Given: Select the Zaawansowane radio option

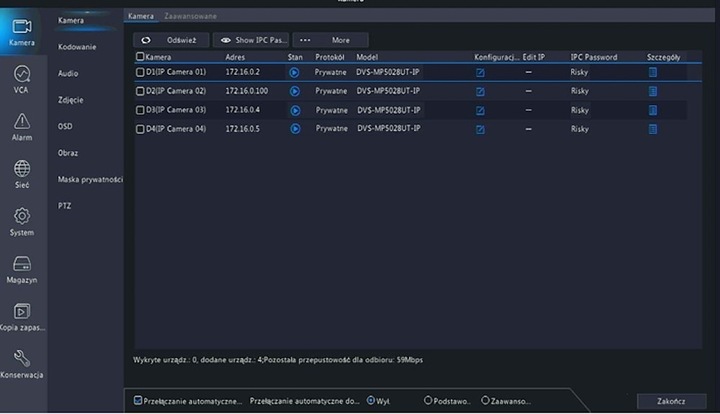Looking at the screenshot, I should click(486, 401).
